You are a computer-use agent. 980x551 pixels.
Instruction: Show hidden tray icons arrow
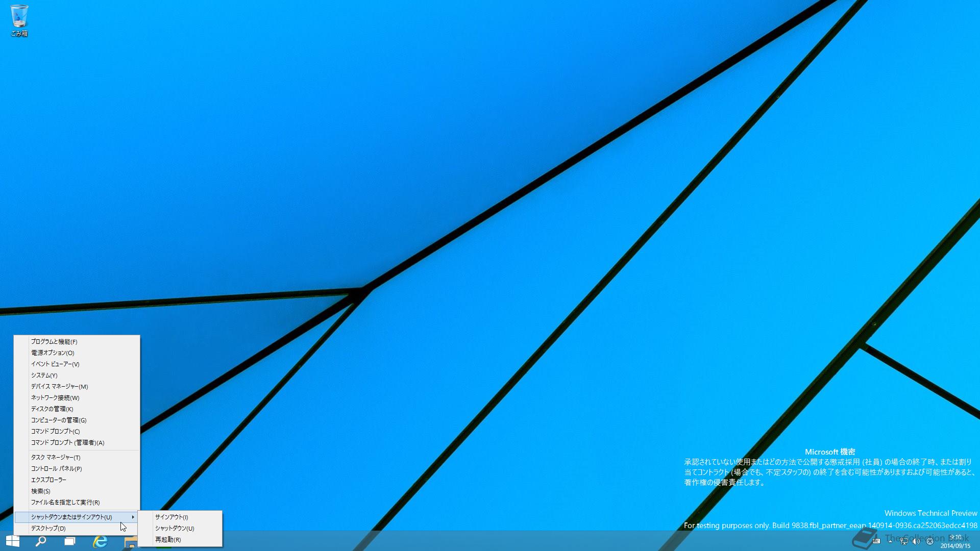[x=890, y=541]
